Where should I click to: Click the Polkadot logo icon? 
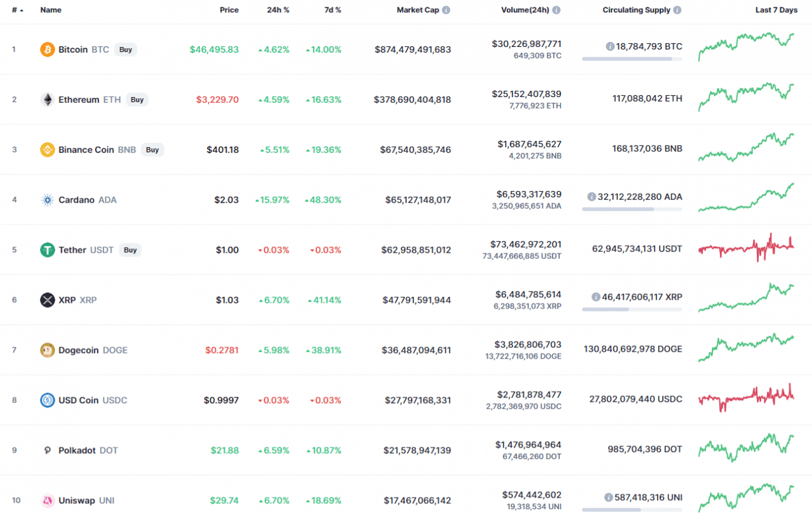pyautogui.click(x=48, y=450)
